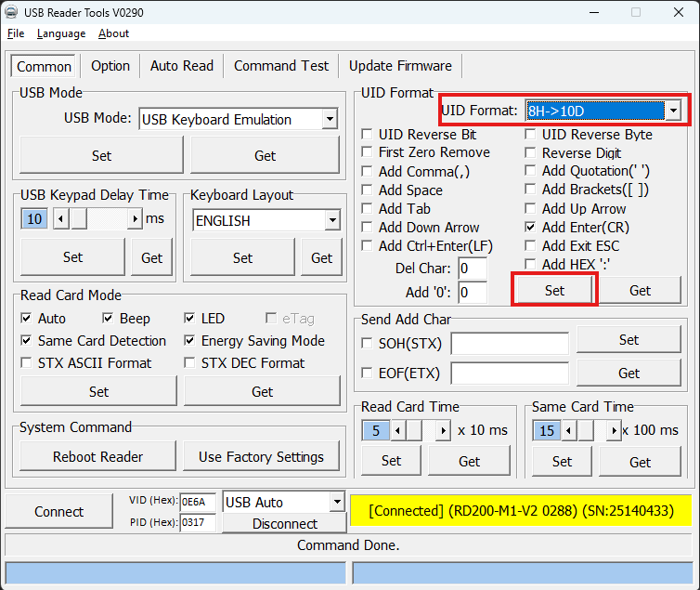Viewport: 700px width, 590px height.
Task: Disable Energy Saving Mode checkbox
Action: pyautogui.click(x=190, y=341)
